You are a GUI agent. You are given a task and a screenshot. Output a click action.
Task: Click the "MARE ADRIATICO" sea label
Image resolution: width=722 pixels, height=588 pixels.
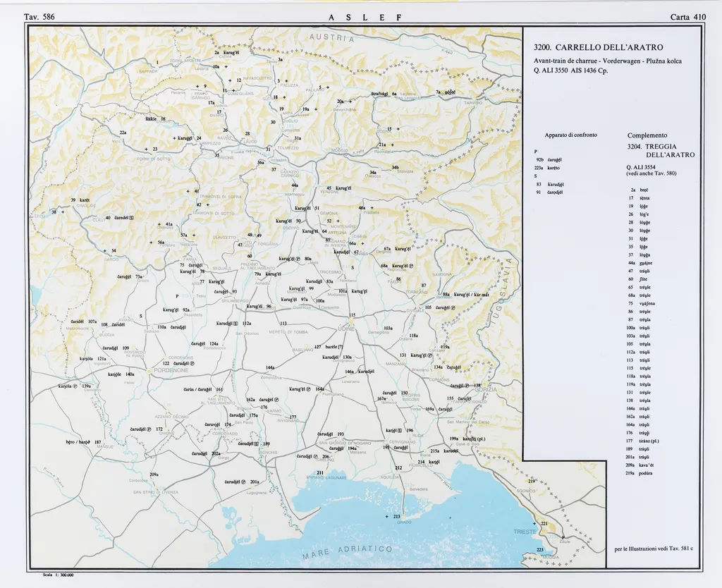coord(347,551)
